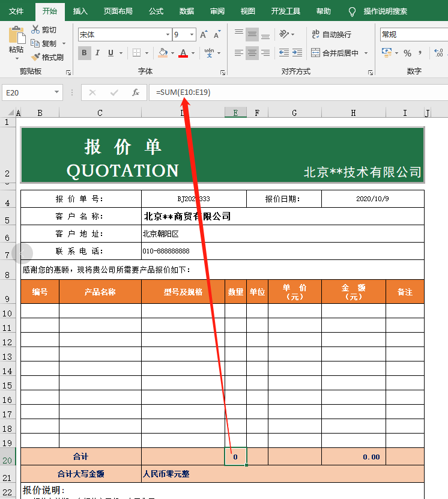
Task: Open font size dropdown
Action: [x=192, y=34]
